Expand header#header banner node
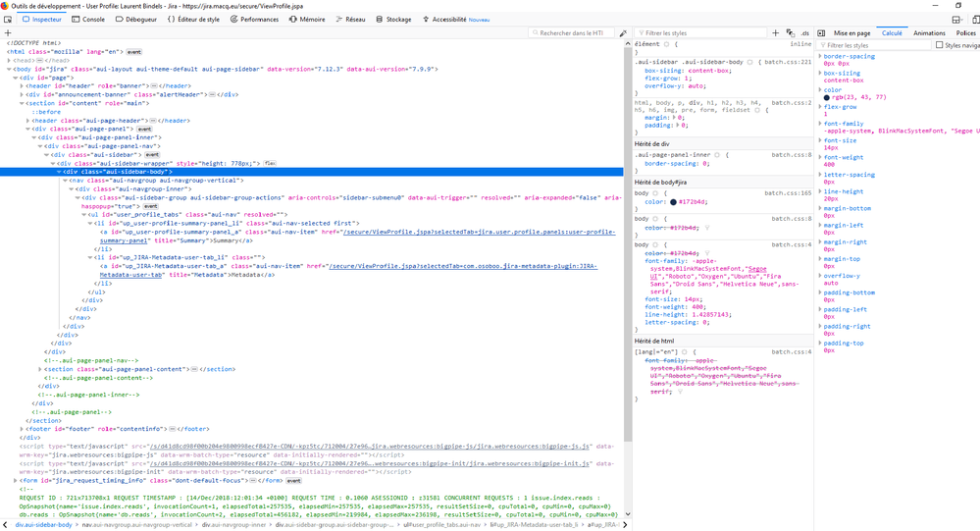Screen dimensions: 980x531 coord(22,86)
